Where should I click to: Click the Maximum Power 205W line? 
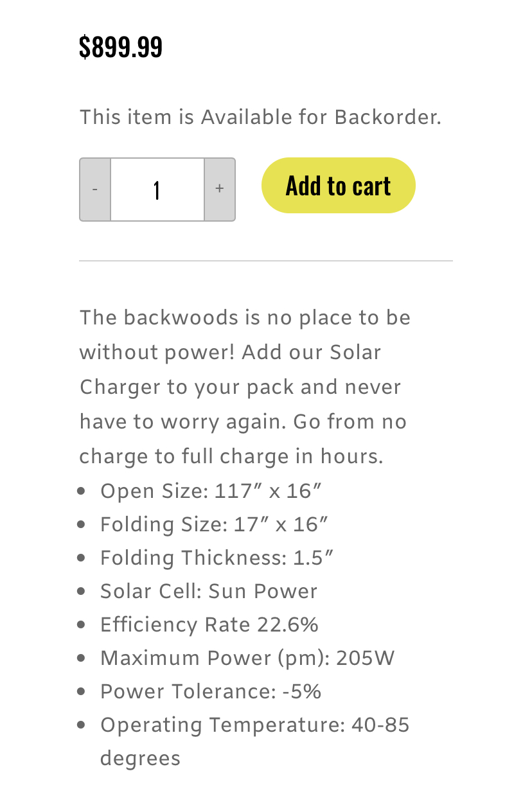(x=247, y=659)
